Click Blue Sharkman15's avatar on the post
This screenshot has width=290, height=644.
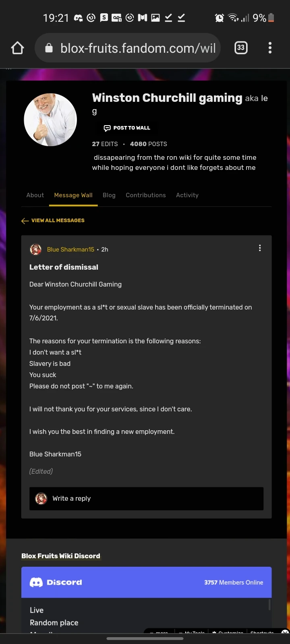pos(36,250)
